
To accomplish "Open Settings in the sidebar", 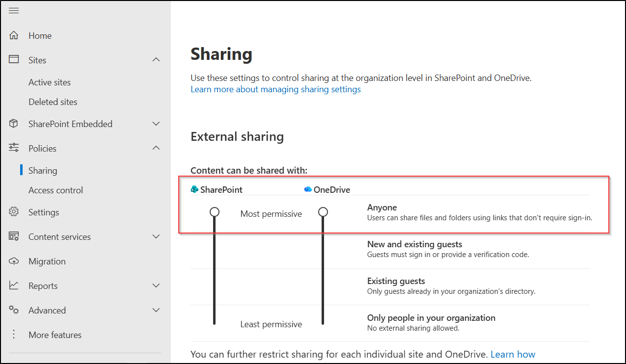I will [44, 212].
